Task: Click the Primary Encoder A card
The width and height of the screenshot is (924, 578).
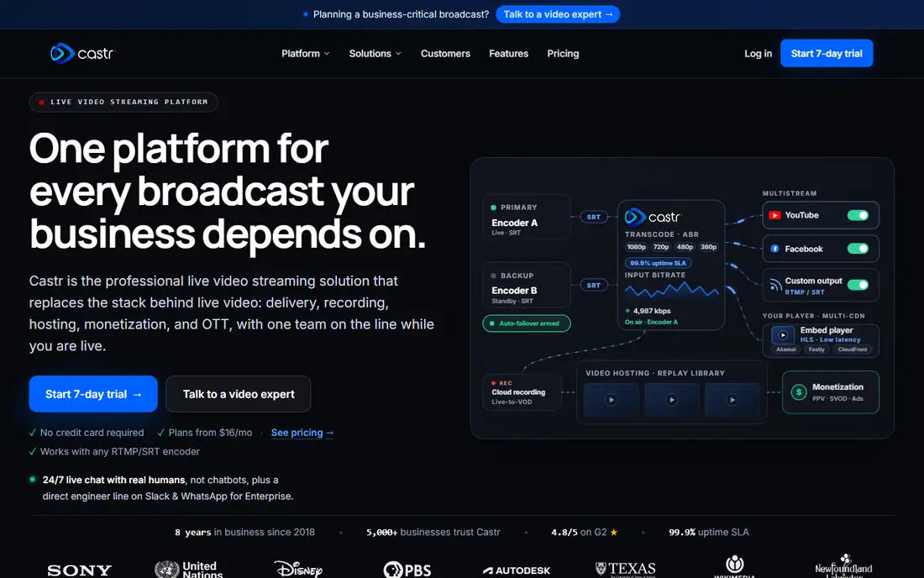Action: tap(526, 217)
